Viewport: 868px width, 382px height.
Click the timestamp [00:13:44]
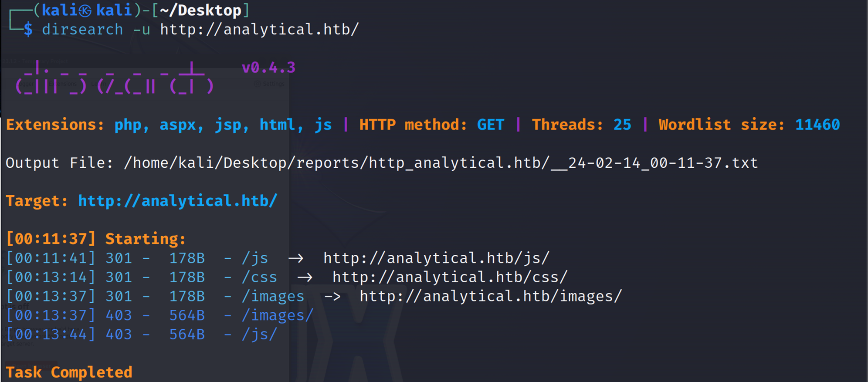(51, 335)
